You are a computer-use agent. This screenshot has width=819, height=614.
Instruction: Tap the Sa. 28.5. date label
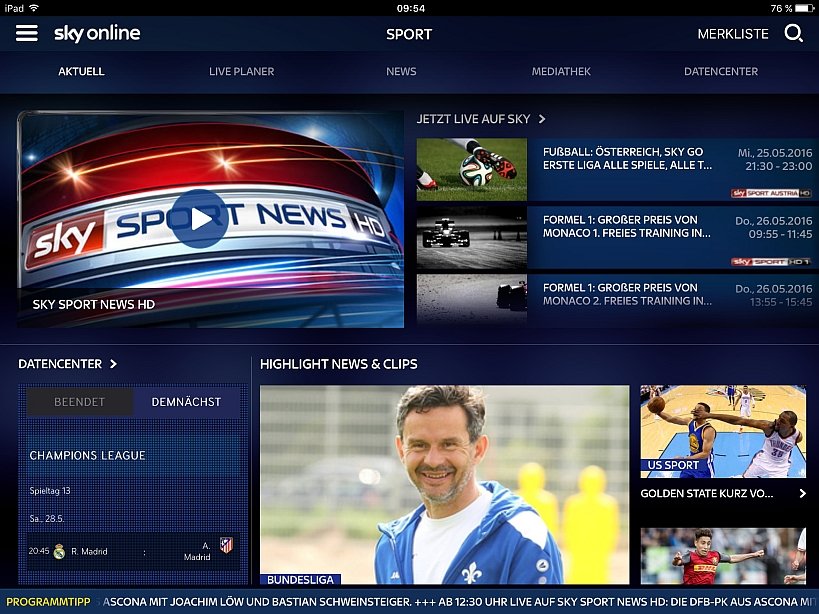click(x=46, y=518)
